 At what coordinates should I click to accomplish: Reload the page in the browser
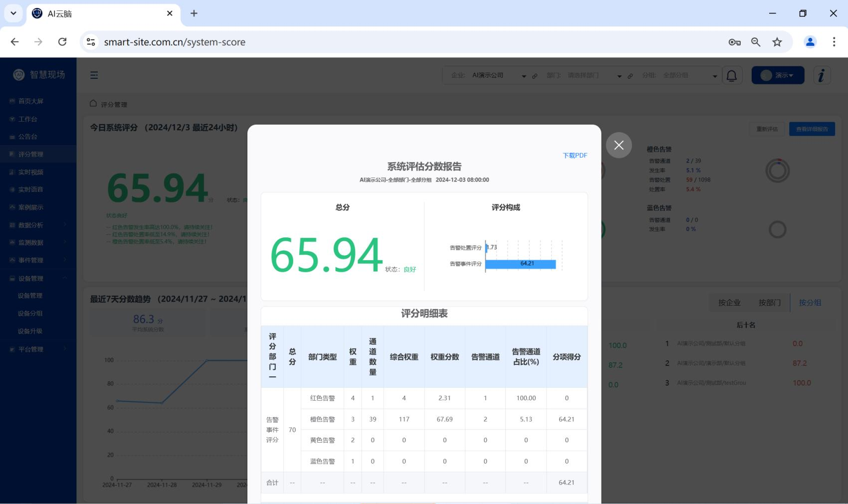point(62,42)
